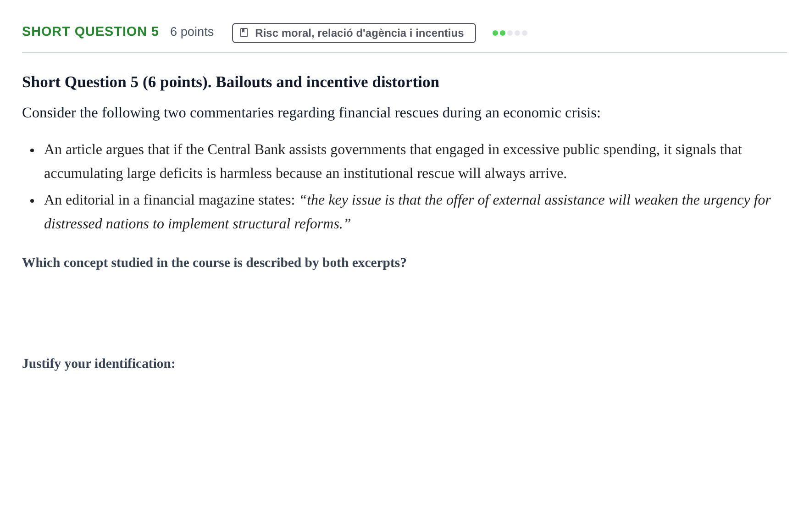The width and height of the screenshot is (809, 532).
Task: Click the fifth grey difficulty dot
Action: pos(525,33)
